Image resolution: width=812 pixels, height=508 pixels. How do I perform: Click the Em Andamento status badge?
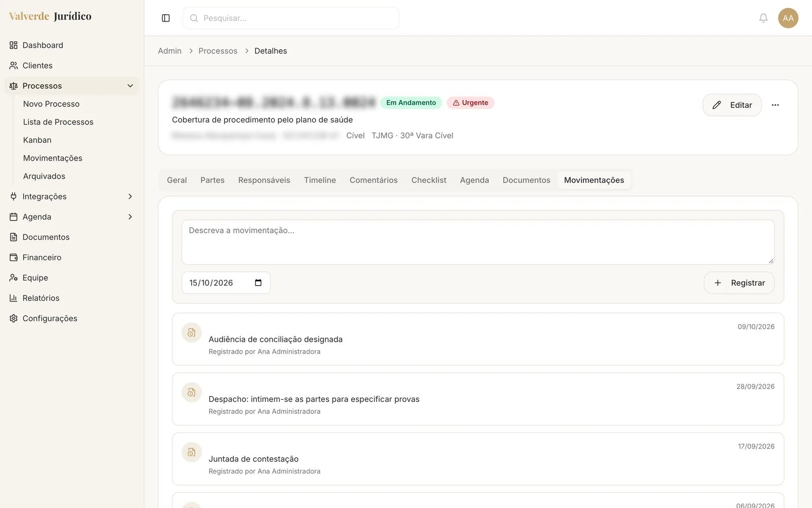(x=411, y=103)
